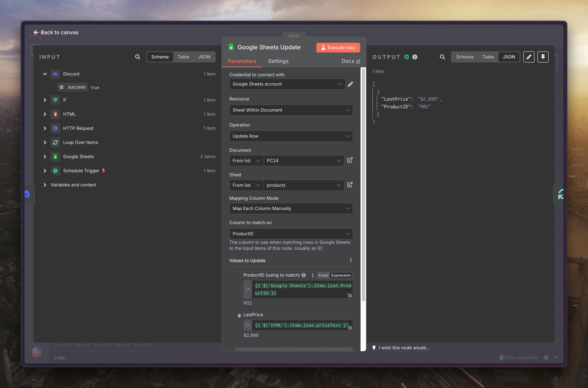Screen dimensions: 588x388
Task: Click the LastPrice expression field
Action: click(300, 325)
